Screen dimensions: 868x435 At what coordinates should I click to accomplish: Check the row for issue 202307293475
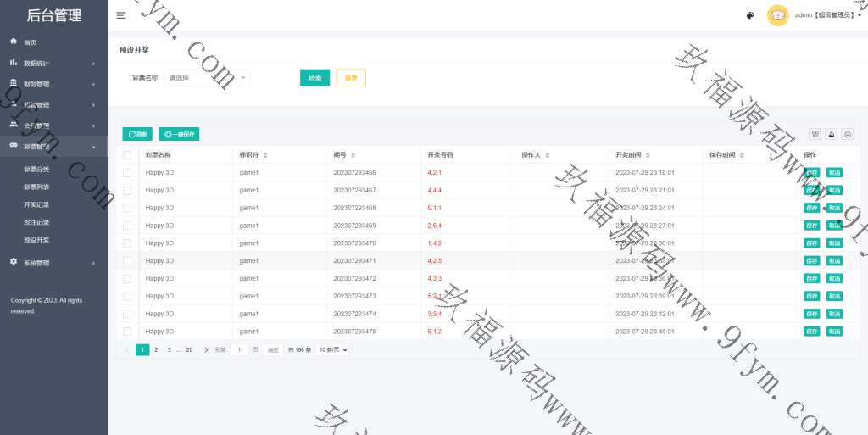[x=127, y=332]
